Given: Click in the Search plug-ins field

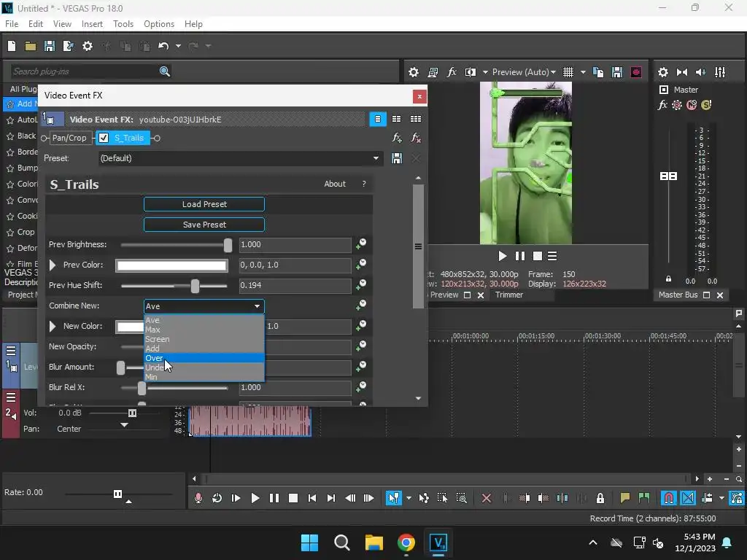Looking at the screenshot, I should 85,71.
